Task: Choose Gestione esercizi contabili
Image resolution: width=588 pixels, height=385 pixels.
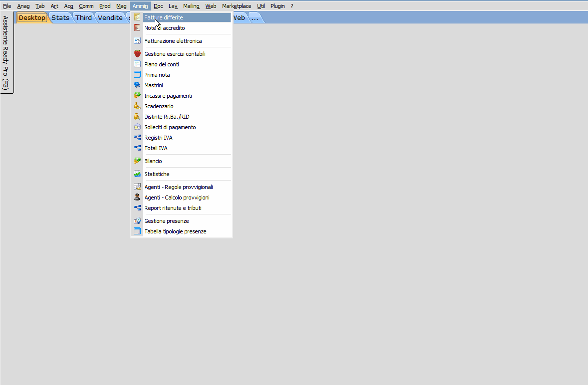Action: pos(182,54)
